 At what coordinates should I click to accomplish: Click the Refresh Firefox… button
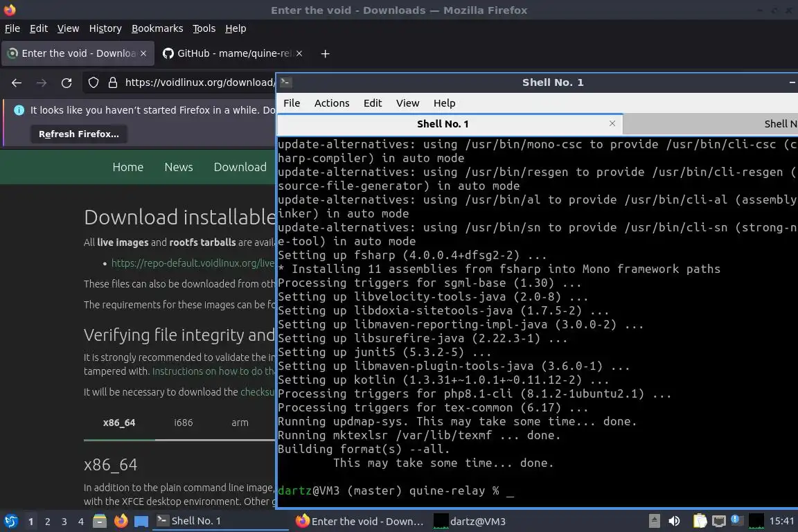pyautogui.click(x=79, y=134)
